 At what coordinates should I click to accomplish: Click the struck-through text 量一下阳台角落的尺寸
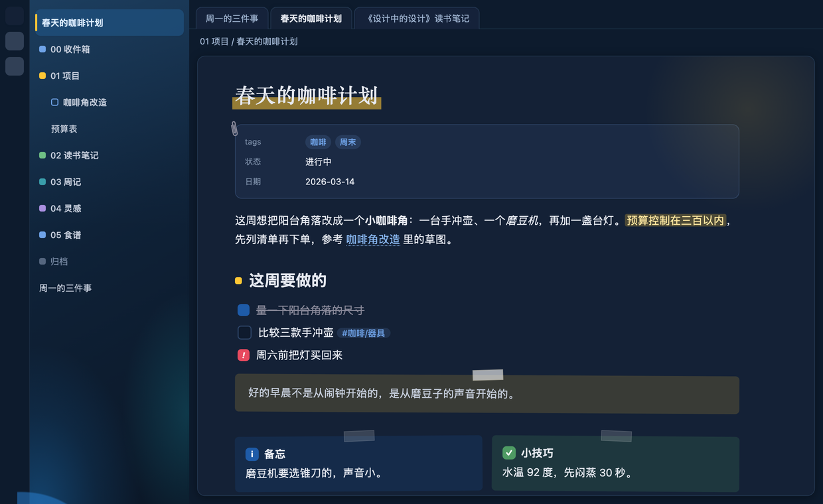click(x=310, y=310)
